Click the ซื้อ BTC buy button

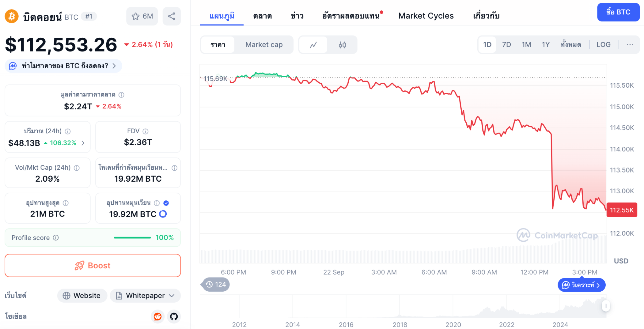pyautogui.click(x=618, y=12)
